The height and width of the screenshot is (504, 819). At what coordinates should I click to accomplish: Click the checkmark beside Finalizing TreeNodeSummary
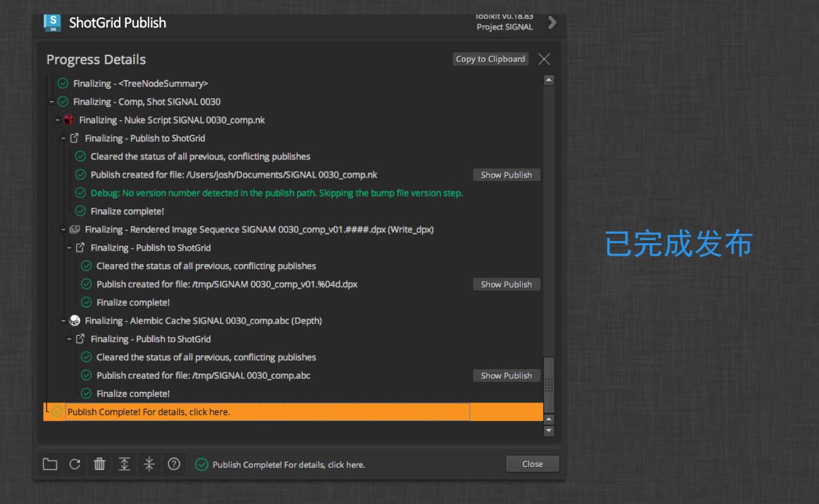(x=63, y=83)
